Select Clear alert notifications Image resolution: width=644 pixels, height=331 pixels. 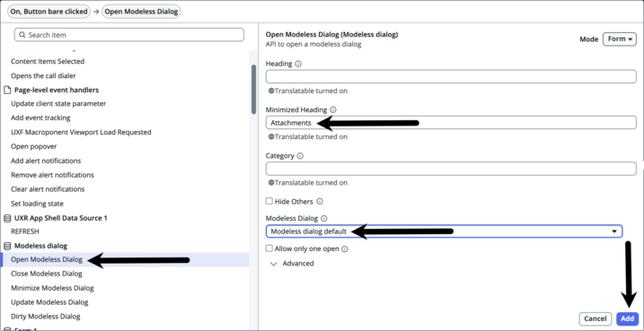[48, 189]
